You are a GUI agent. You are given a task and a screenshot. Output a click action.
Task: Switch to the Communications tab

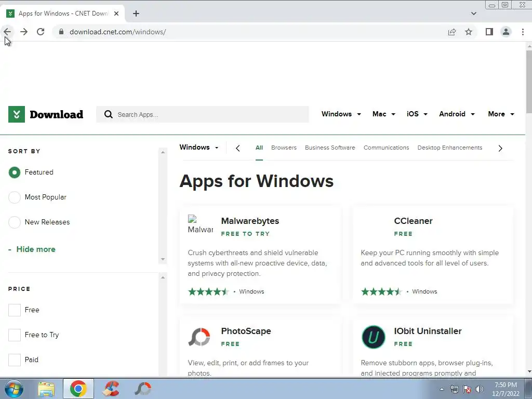(x=386, y=148)
